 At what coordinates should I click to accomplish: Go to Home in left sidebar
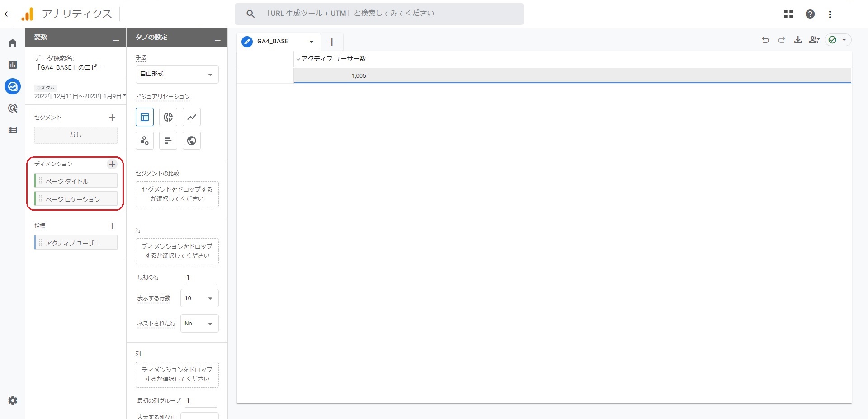[x=13, y=43]
